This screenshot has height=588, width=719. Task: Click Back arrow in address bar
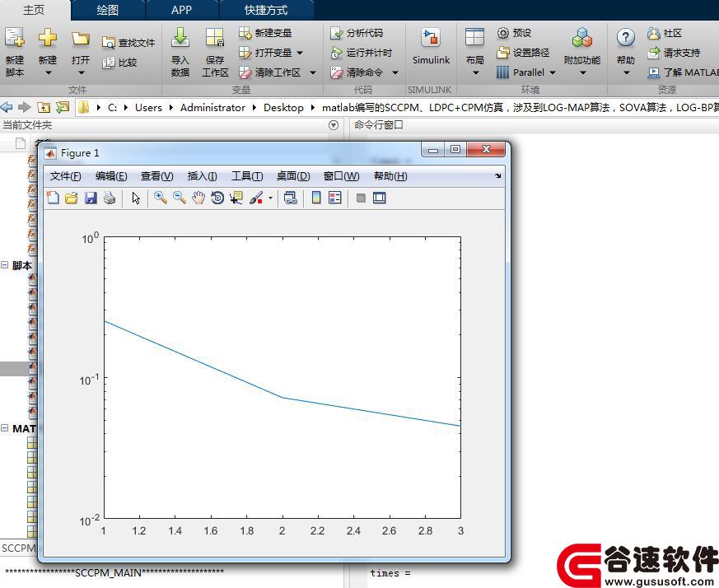(x=7, y=107)
